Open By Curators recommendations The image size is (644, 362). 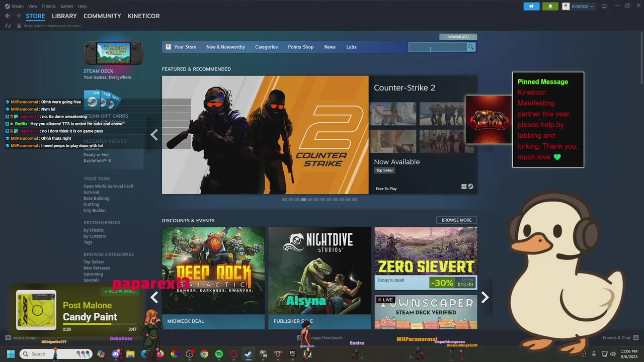(95, 236)
